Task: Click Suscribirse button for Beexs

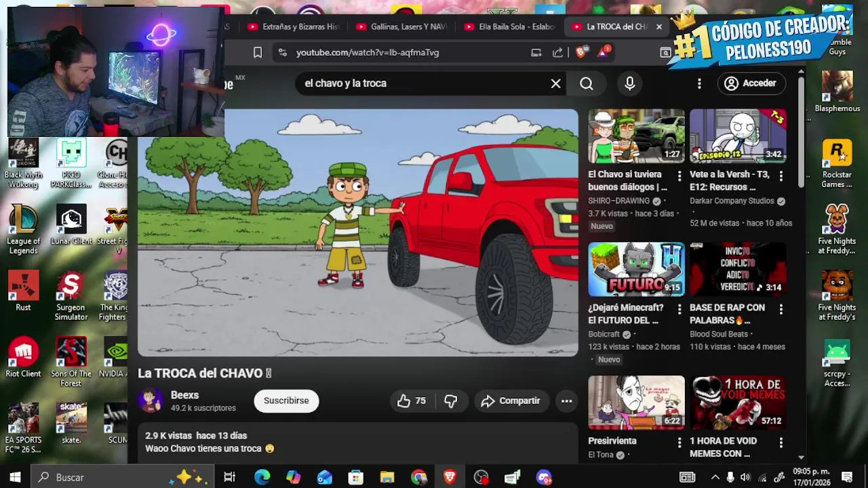Action: tap(286, 401)
